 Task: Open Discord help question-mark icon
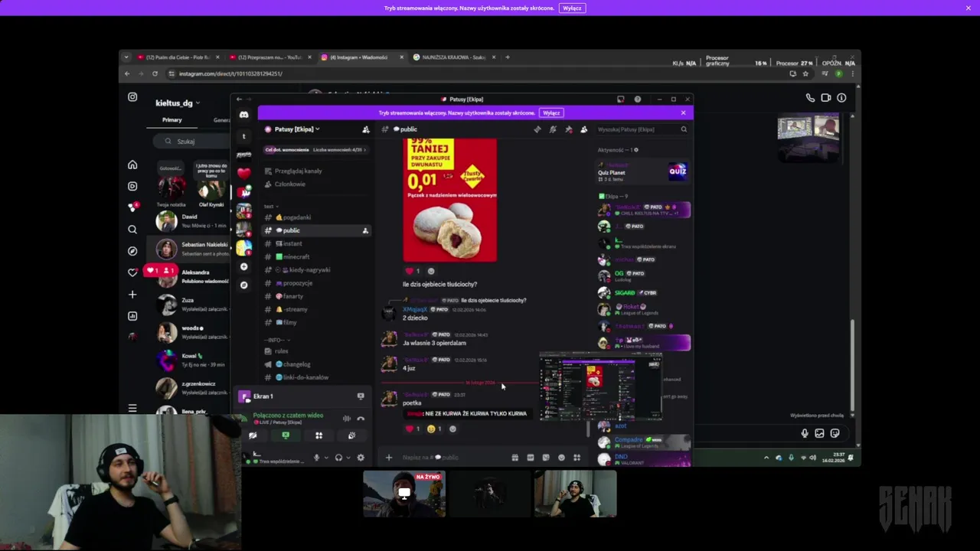[x=637, y=99]
